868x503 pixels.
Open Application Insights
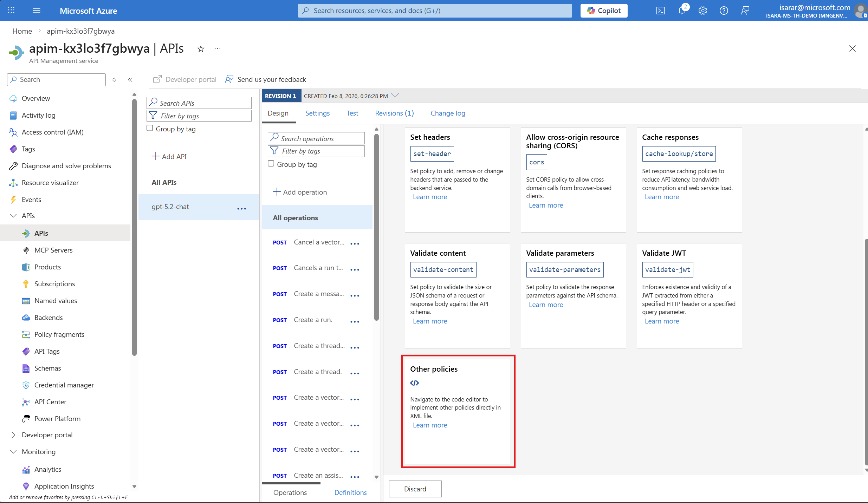coord(64,486)
